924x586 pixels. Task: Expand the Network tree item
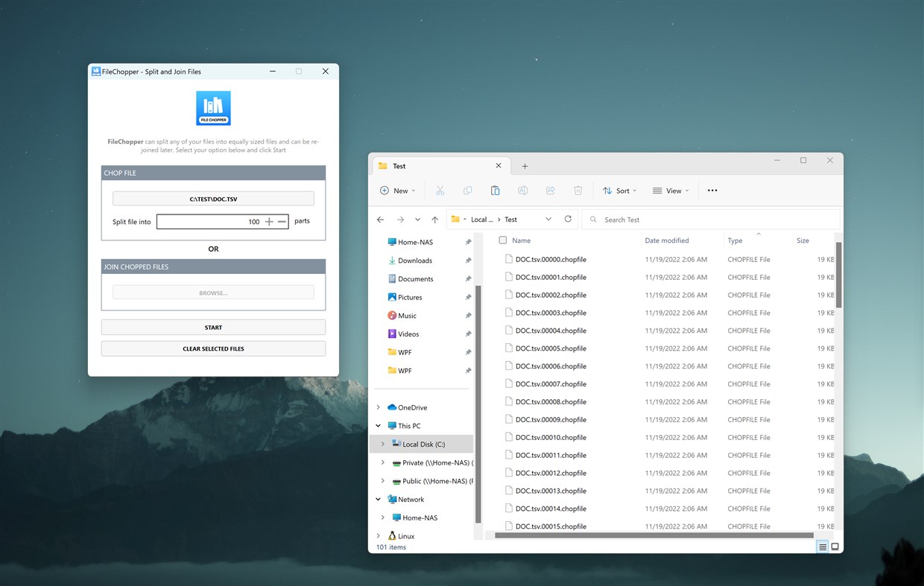pyautogui.click(x=378, y=499)
